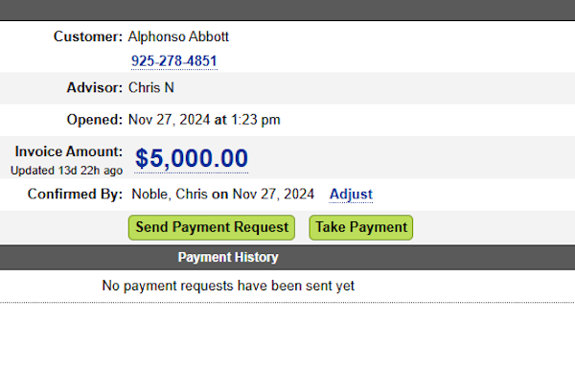Click the Opened field label
Screen dimensions: 575x392
pos(94,120)
